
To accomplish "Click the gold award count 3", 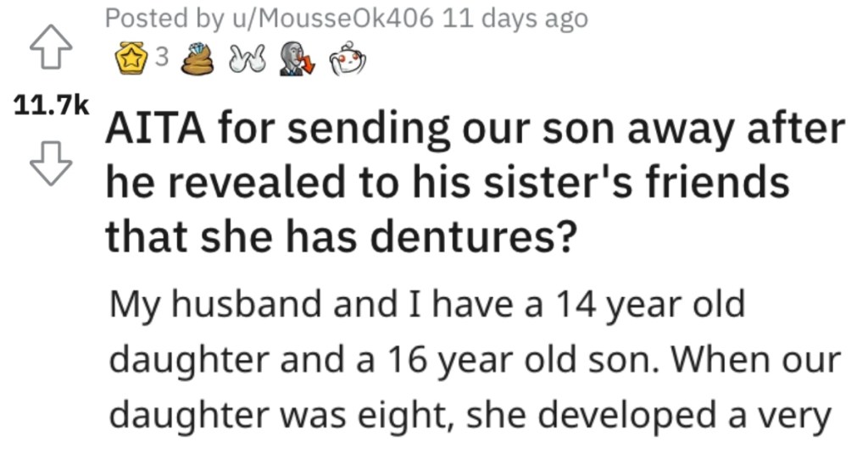I will click(x=162, y=57).
